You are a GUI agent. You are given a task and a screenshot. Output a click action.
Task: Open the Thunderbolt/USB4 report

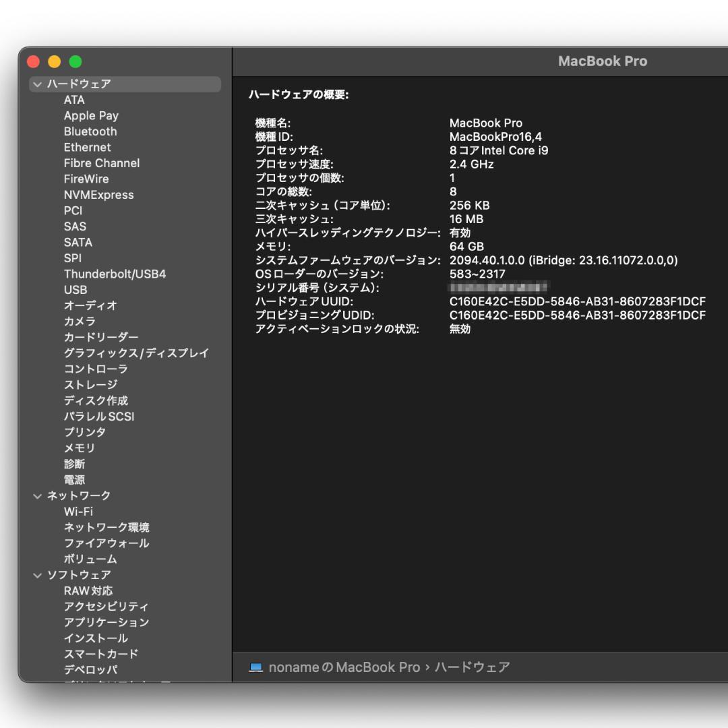(x=114, y=274)
